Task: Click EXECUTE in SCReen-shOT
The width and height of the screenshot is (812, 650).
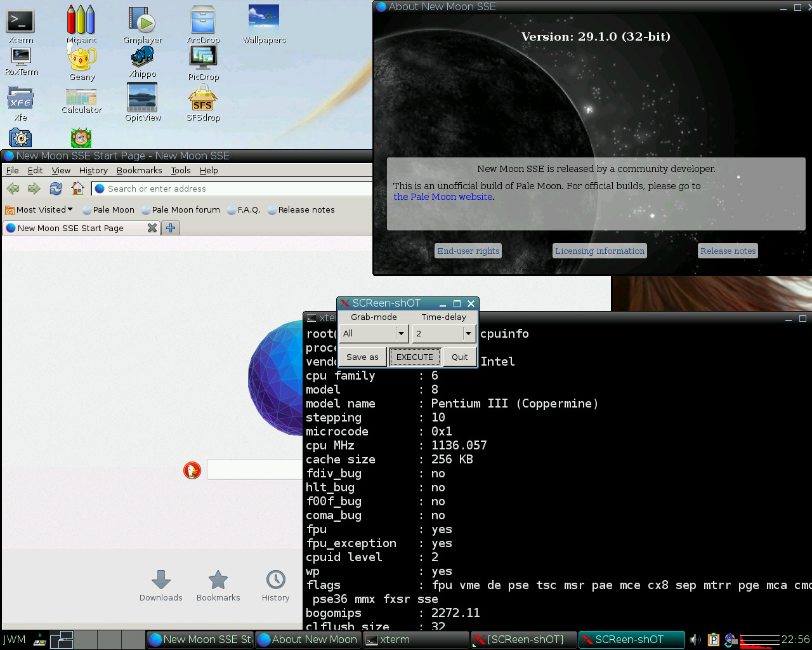Action: point(414,357)
